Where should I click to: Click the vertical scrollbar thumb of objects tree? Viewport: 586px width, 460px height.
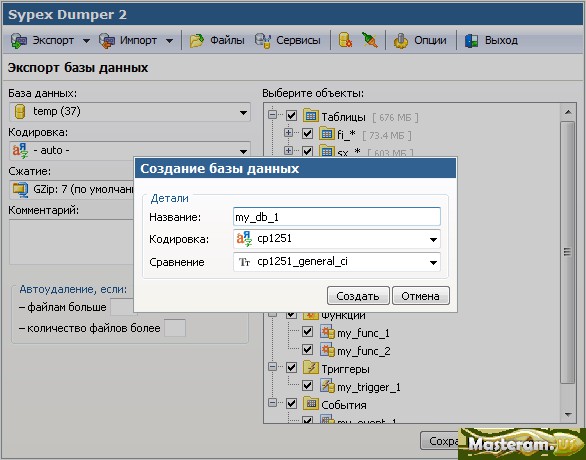click(x=568, y=252)
